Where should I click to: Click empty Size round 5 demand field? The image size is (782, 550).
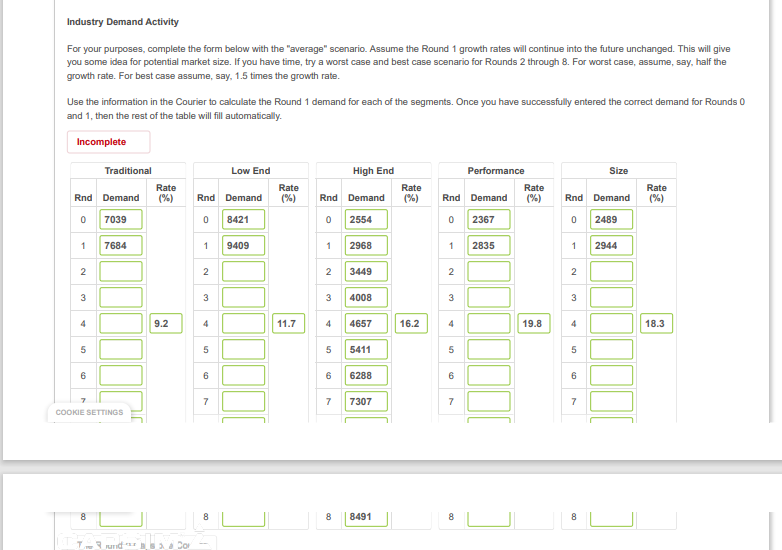pyautogui.click(x=611, y=349)
